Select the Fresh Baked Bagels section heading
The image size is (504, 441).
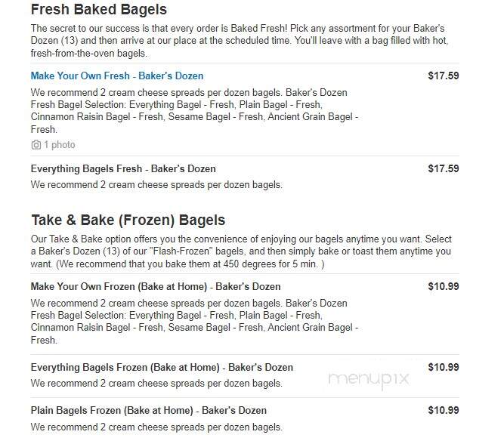point(99,9)
